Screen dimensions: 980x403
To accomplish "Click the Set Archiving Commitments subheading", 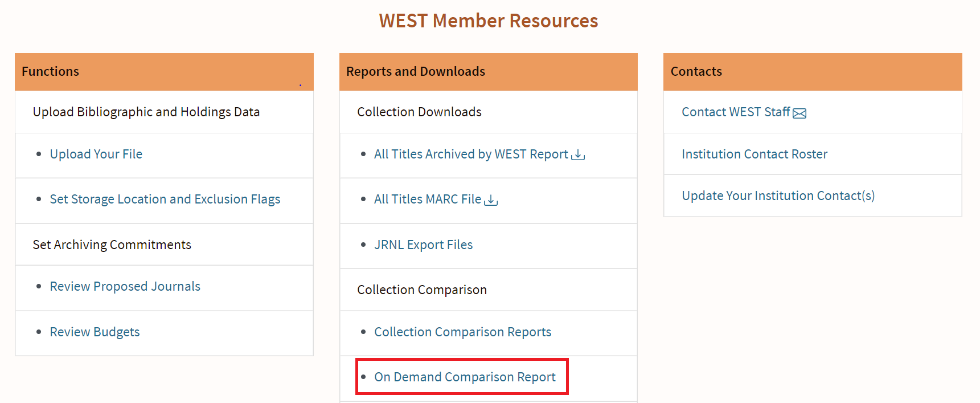I will click(x=112, y=245).
